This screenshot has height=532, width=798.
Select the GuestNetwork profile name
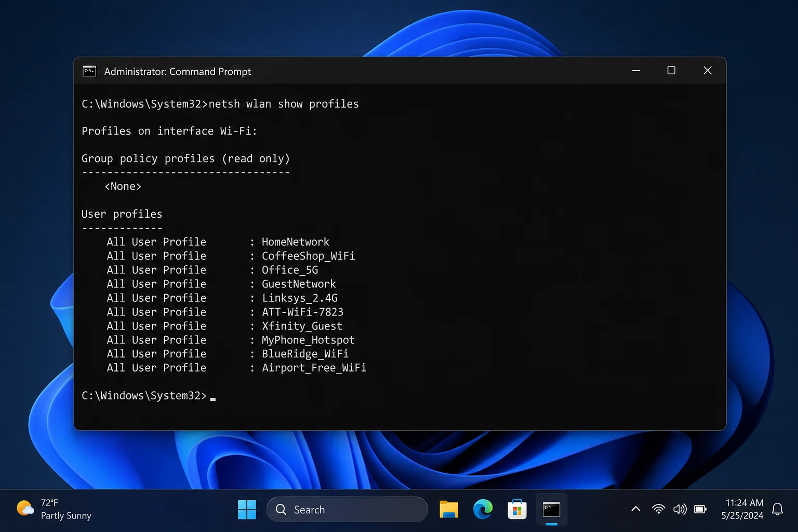299,284
